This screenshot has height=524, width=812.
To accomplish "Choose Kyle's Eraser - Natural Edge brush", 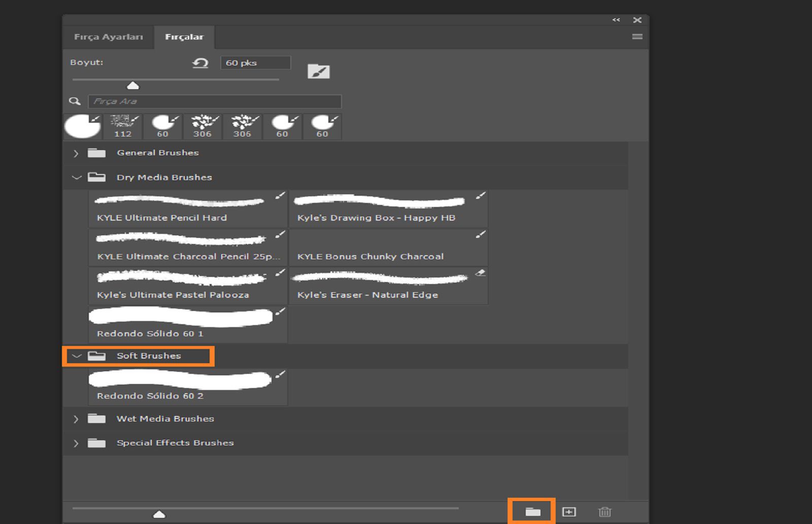I will [388, 286].
